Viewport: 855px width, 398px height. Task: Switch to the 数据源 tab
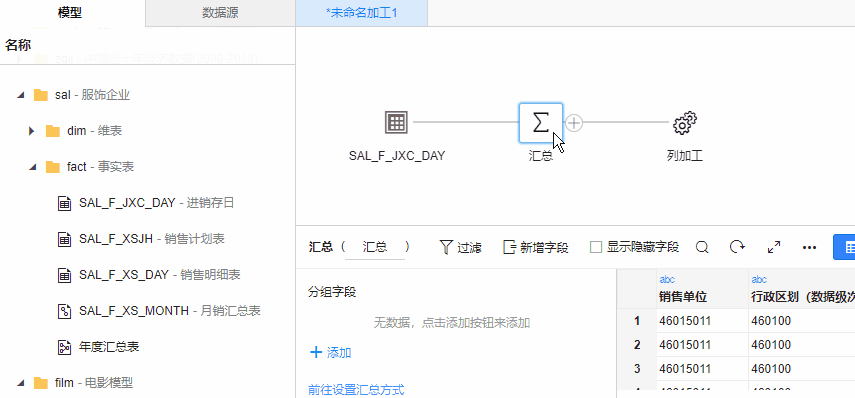pos(220,13)
